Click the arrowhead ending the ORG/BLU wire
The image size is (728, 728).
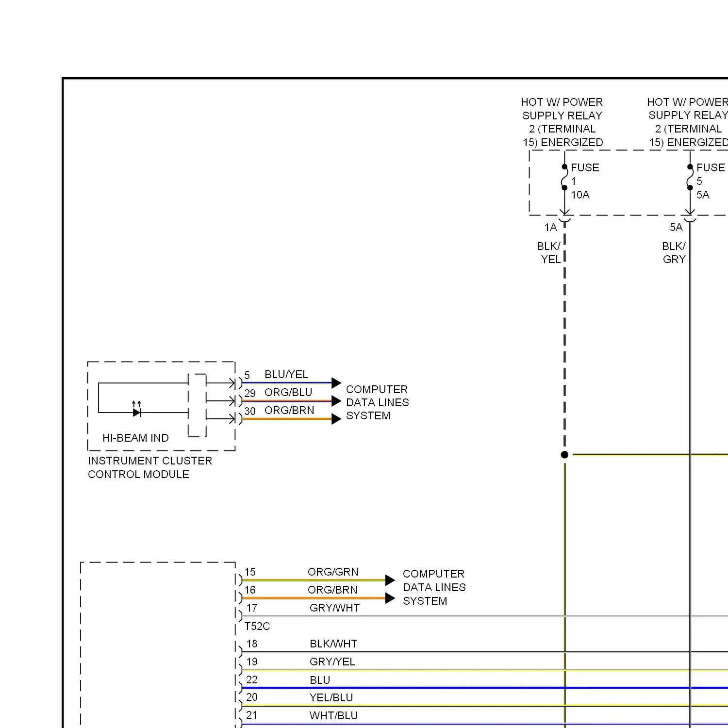click(336, 401)
